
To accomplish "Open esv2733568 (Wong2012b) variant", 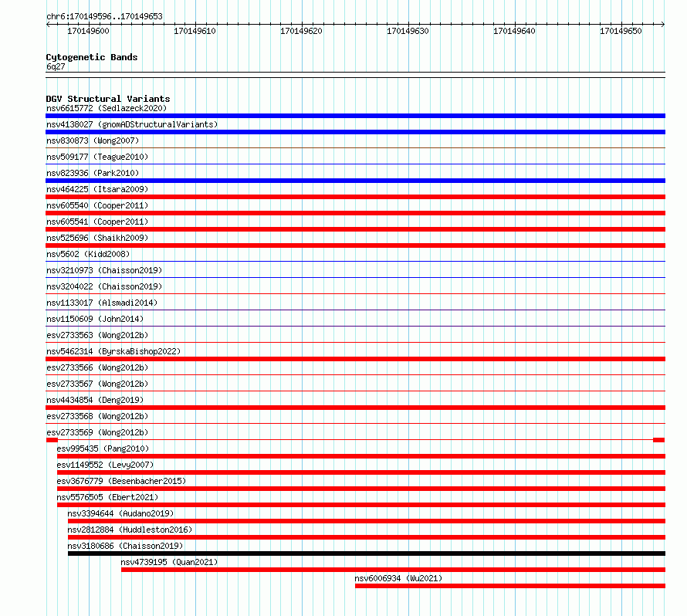I will click(x=97, y=416).
